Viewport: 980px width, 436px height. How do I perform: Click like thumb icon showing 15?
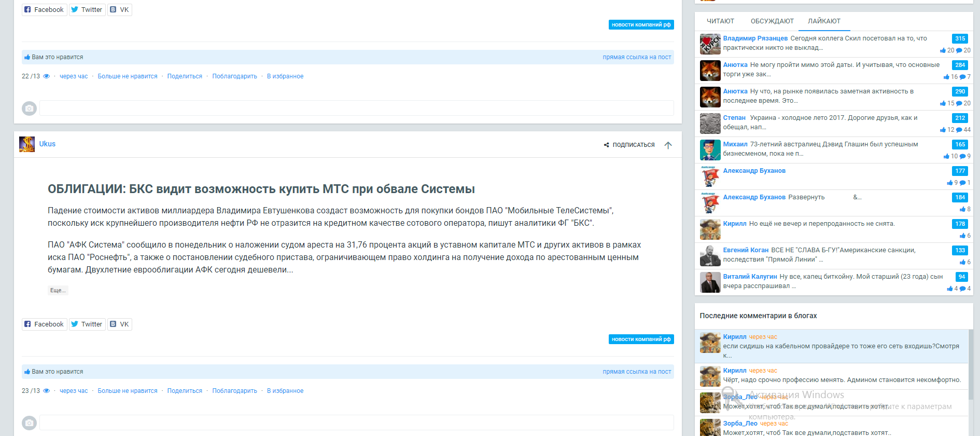(x=943, y=103)
